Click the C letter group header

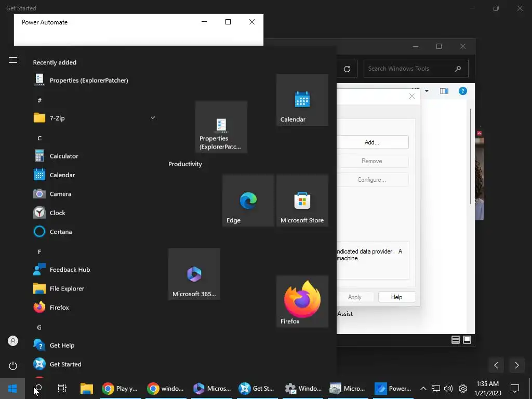coord(39,138)
